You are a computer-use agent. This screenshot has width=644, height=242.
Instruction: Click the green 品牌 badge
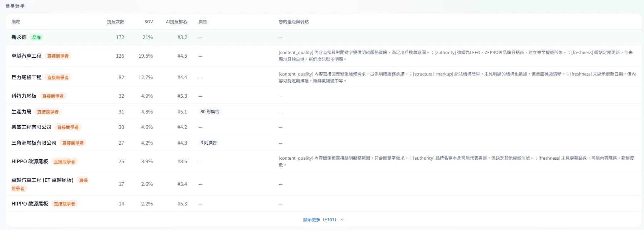[x=36, y=37]
